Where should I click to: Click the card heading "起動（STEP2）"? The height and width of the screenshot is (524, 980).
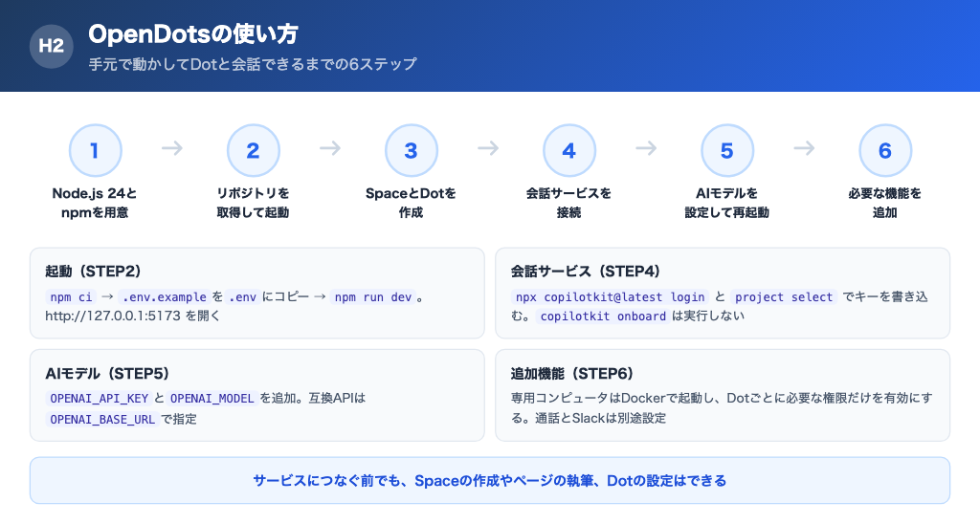(x=93, y=271)
